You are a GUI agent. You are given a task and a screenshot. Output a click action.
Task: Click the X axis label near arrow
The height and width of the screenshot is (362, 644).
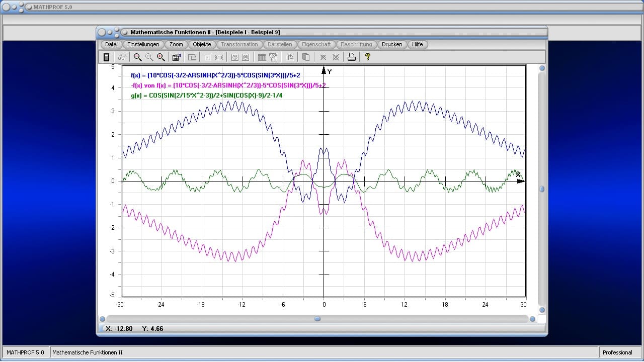point(518,174)
